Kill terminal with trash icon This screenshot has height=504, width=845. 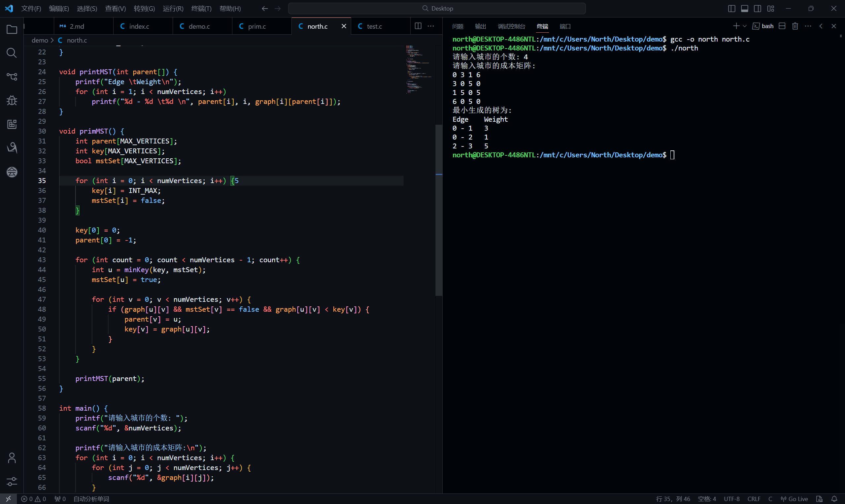795,26
